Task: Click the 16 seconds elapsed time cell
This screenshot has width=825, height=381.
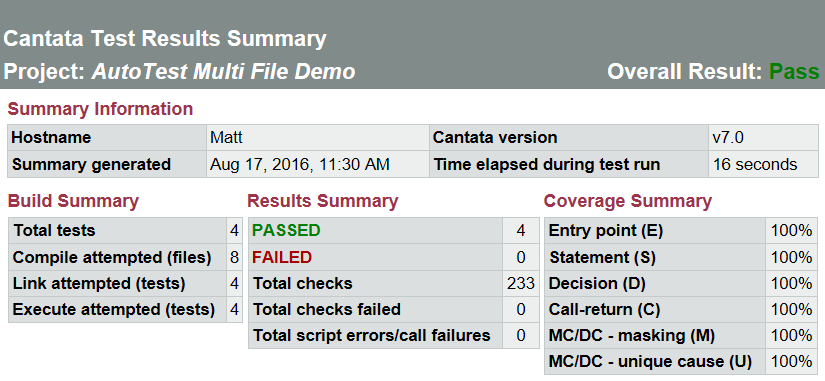Action: point(763,165)
